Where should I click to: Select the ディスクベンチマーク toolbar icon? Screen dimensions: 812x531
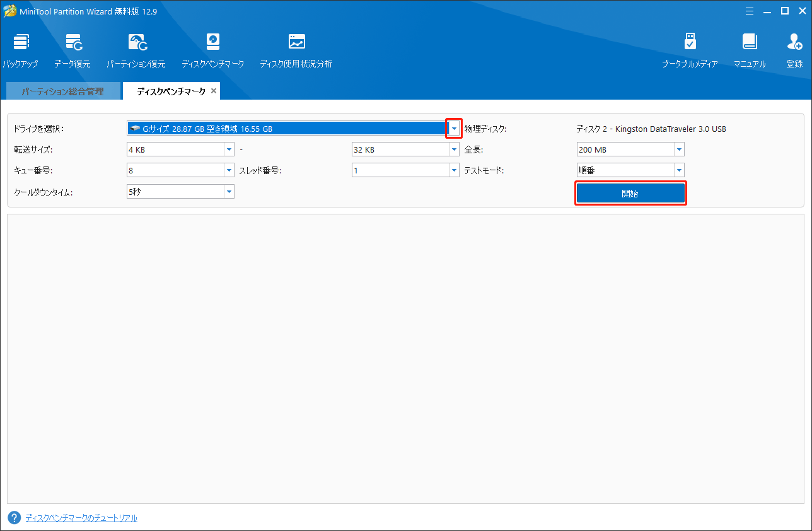click(x=213, y=43)
